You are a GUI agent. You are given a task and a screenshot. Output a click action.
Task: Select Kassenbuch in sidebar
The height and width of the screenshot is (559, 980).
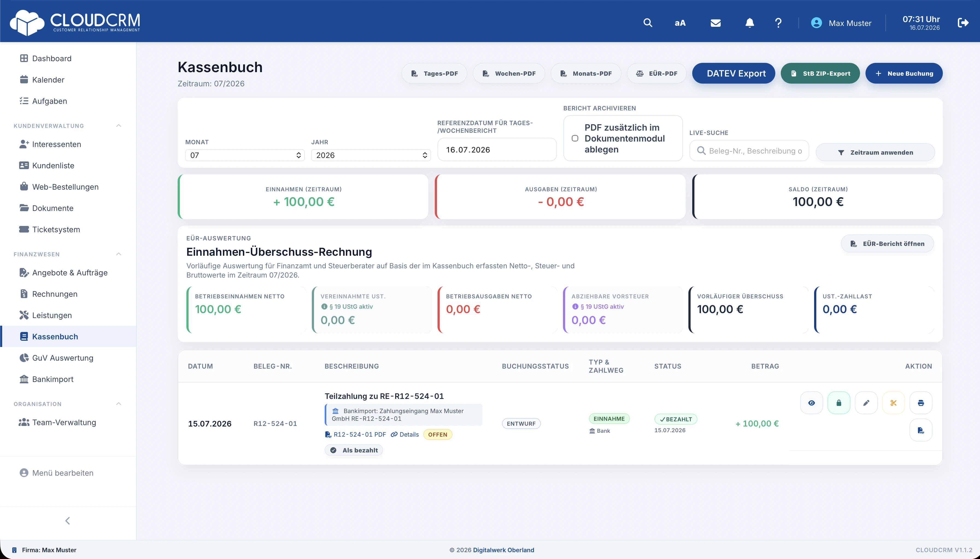click(68, 336)
